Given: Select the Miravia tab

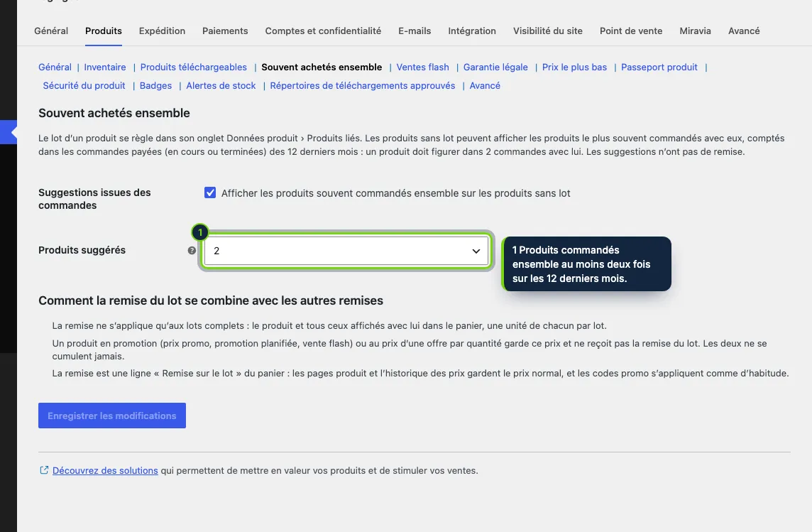Looking at the screenshot, I should [695, 31].
